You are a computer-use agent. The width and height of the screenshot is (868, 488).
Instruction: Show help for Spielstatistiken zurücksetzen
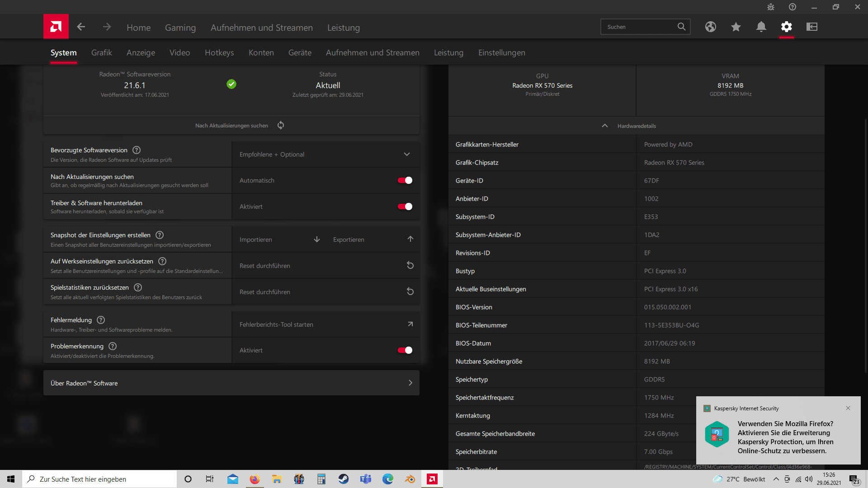138,287
